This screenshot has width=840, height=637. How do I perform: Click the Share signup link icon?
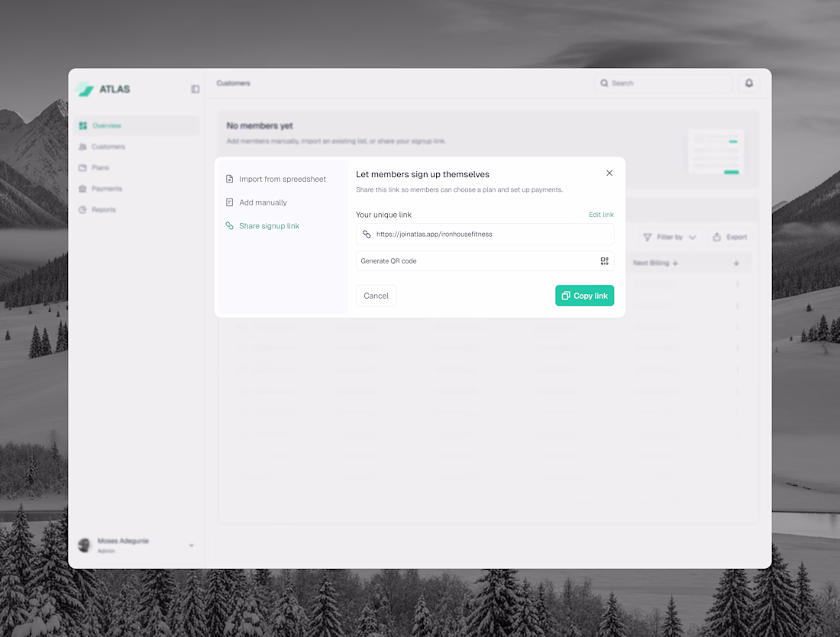(x=229, y=226)
